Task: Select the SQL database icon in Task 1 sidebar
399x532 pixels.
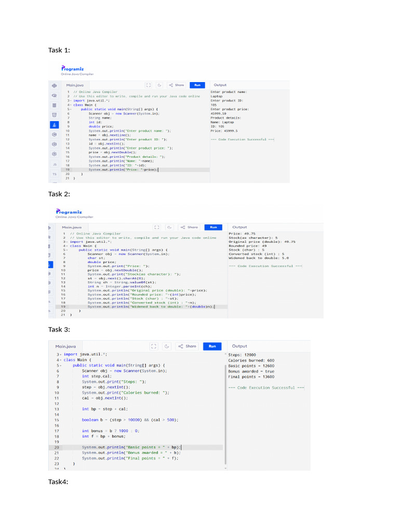Action: click(54, 105)
